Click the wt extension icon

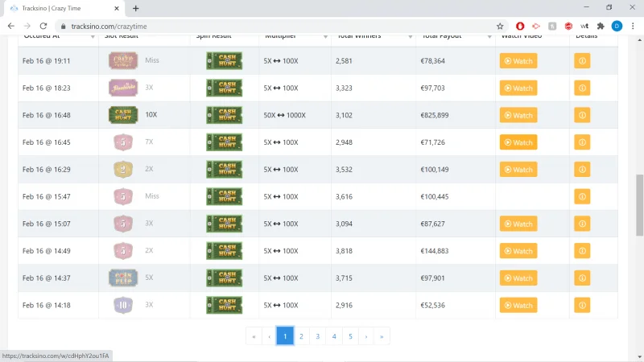(584, 27)
